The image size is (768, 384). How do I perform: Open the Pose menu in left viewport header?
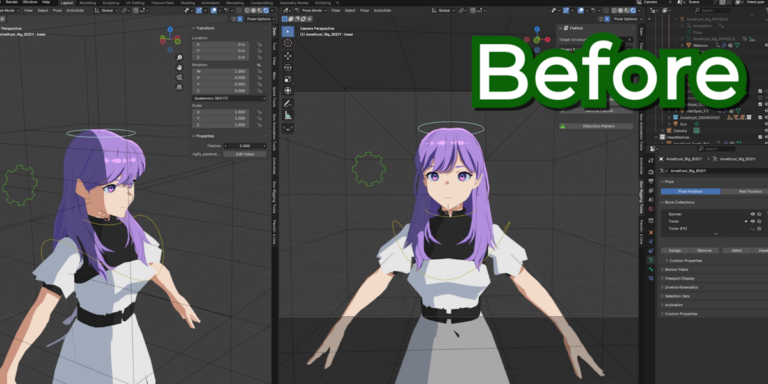pyautogui.click(x=57, y=10)
